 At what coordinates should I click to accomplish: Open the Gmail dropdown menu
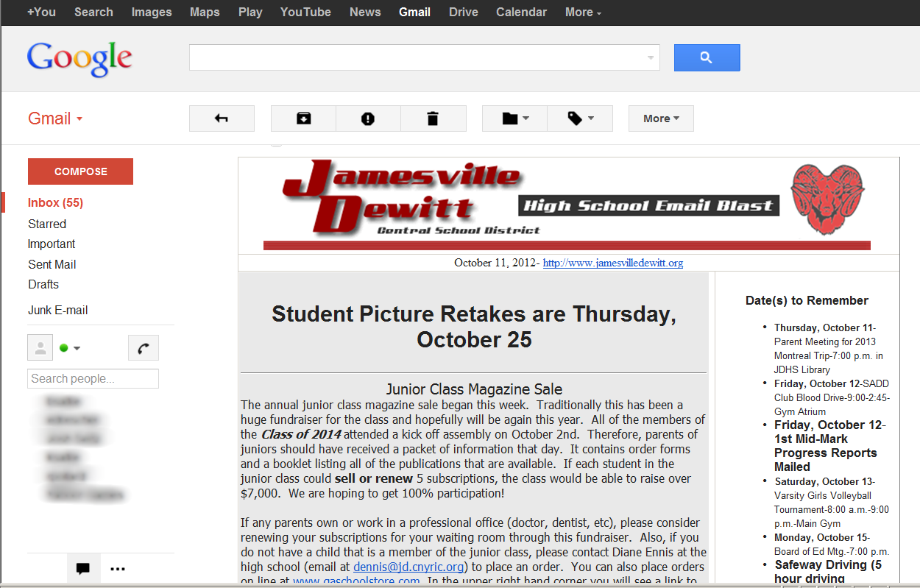click(55, 118)
